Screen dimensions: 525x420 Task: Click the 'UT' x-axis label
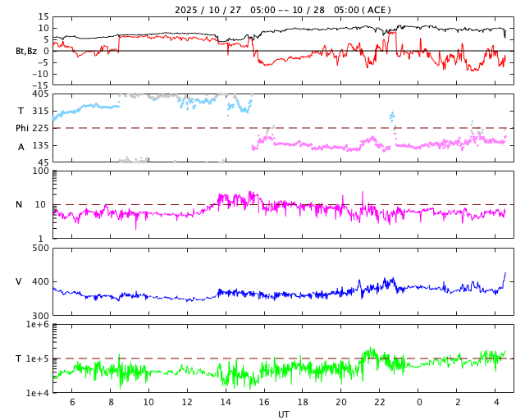[283, 414]
